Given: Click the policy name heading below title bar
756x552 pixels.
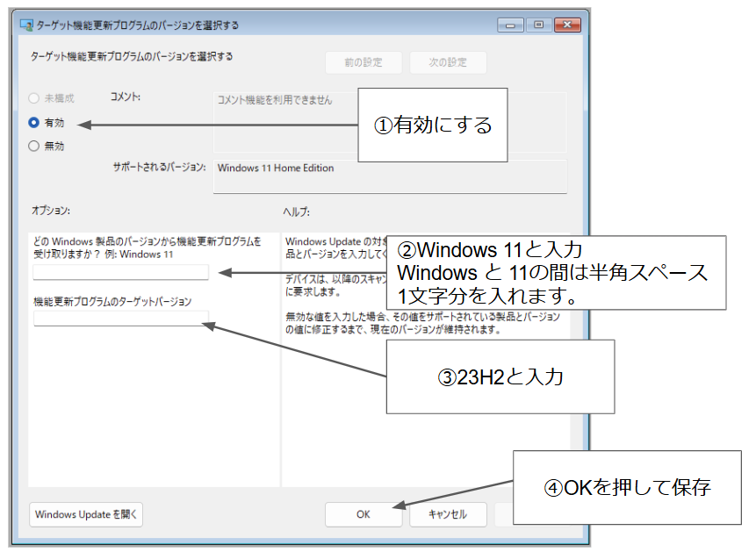Looking at the screenshot, I should [132, 56].
